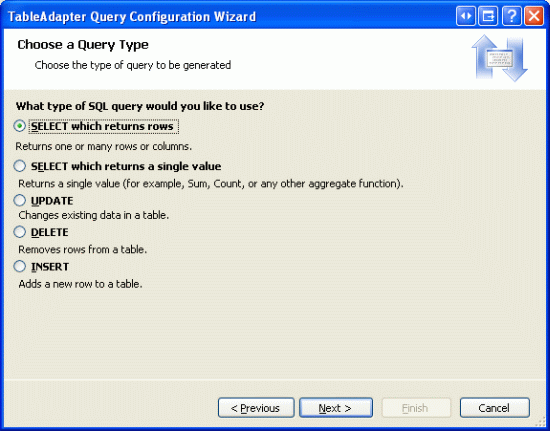Pick the DELETE query type option
Viewport: 550px width, 431px height.
(20, 232)
